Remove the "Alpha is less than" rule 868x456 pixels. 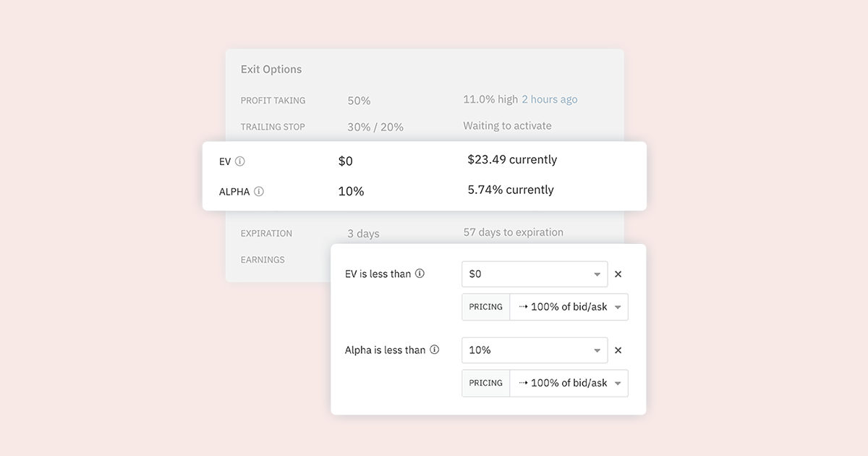coord(618,350)
